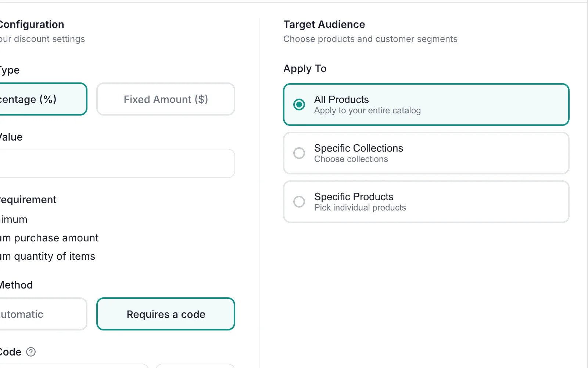Click the 'Pick individual products' description text
This screenshot has width=588, height=368.
tap(360, 208)
